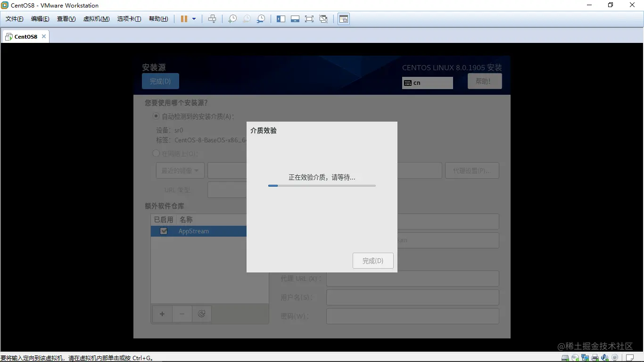The height and width of the screenshot is (362, 644).
Task: Click the 密码 input field
Action: (413, 316)
